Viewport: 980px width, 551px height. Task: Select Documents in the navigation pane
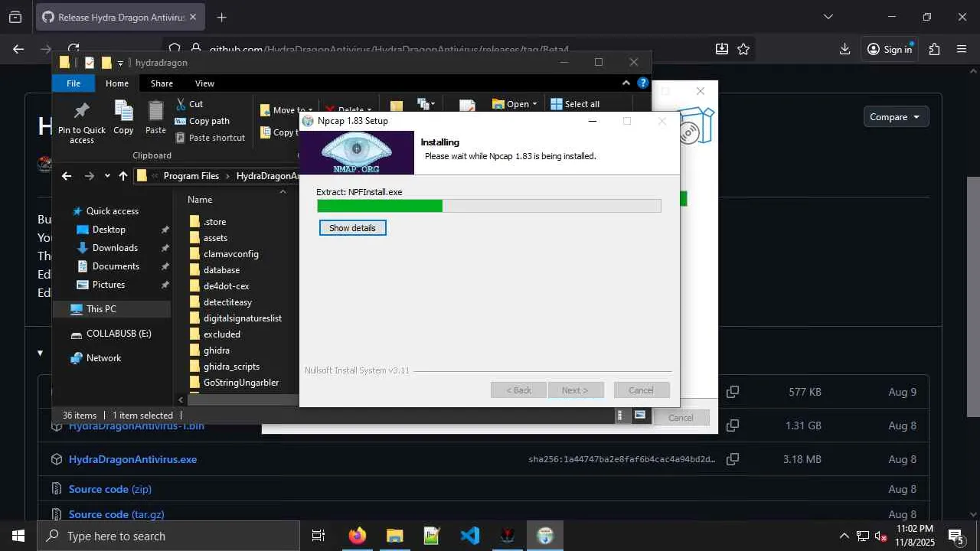point(116,266)
